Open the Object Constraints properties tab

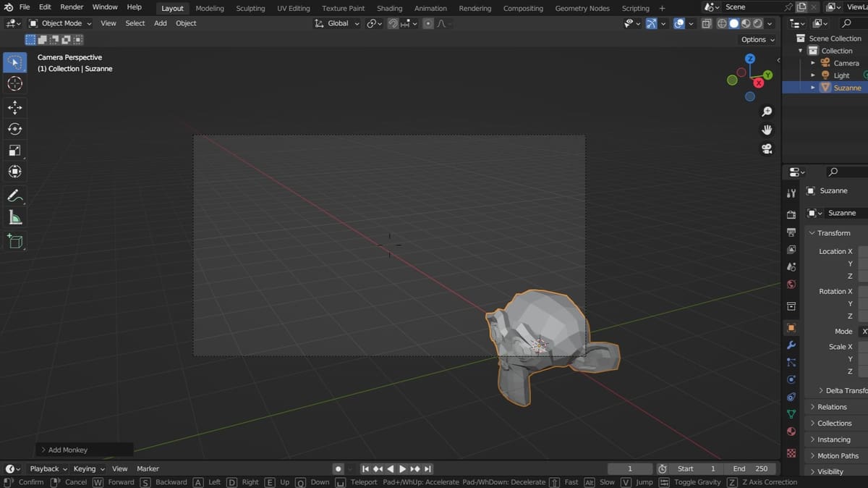(791, 397)
